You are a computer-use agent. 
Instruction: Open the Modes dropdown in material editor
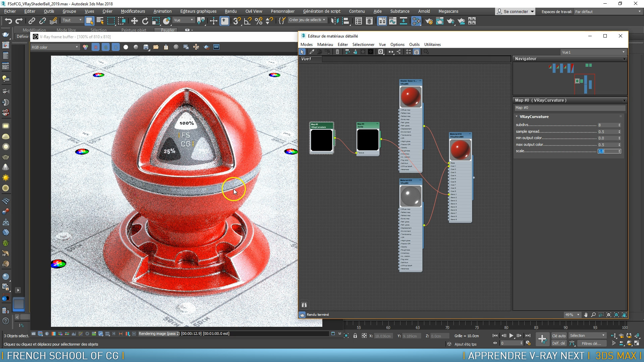306,44
